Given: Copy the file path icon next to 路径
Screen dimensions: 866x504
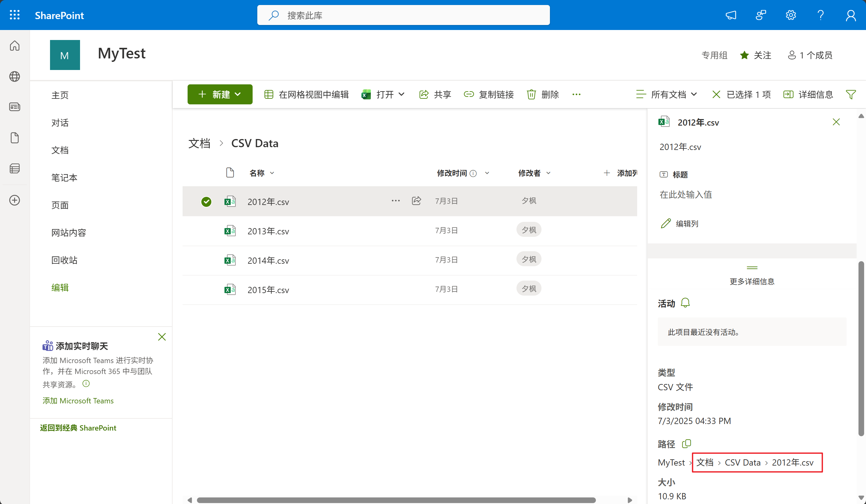Looking at the screenshot, I should [686, 443].
